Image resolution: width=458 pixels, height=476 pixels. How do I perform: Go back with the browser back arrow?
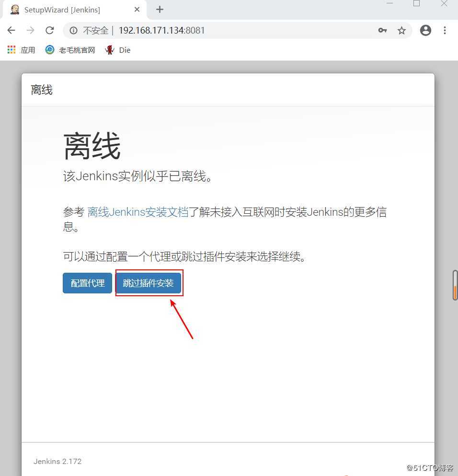pyautogui.click(x=11, y=30)
